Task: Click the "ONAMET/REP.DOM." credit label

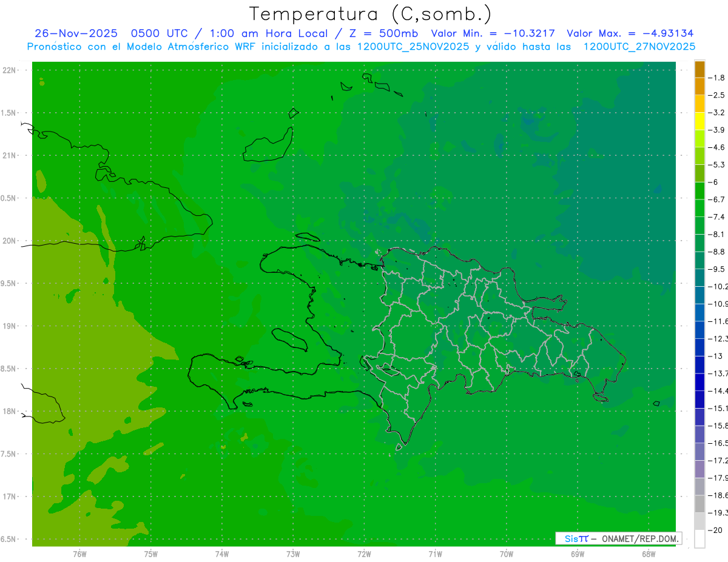Action: [641, 538]
